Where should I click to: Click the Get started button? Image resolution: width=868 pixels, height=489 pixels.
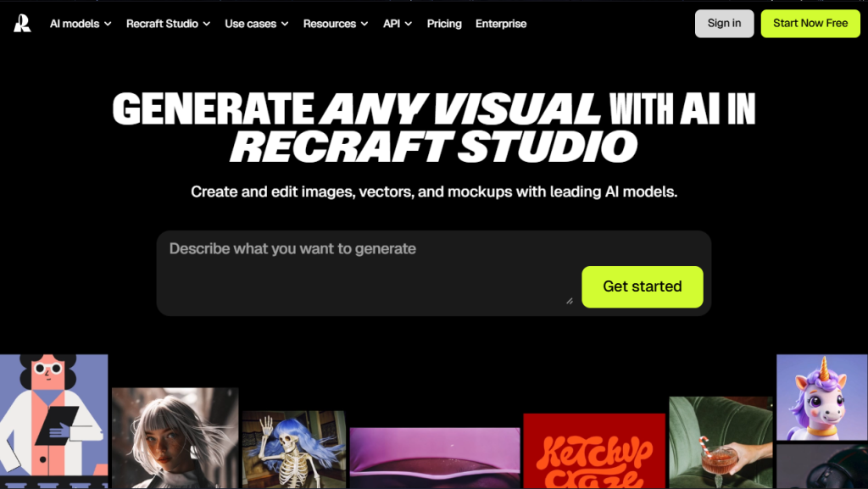[x=643, y=286]
